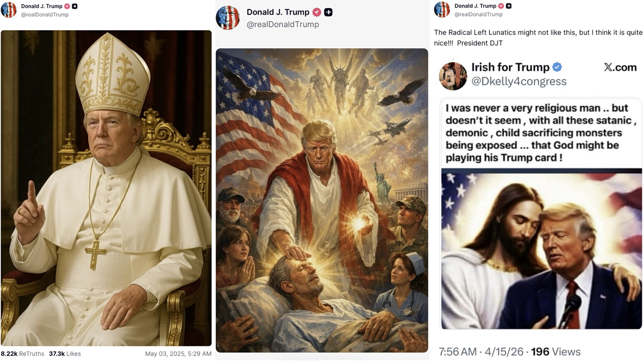Image resolution: width=644 pixels, height=362 pixels.
Task: Click the Irish for Trump display name
Action: 510,67
